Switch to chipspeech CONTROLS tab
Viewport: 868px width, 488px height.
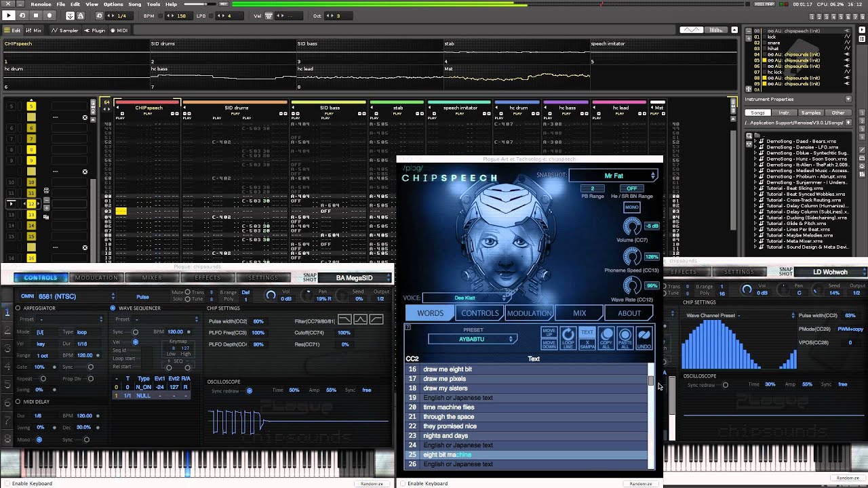point(480,313)
